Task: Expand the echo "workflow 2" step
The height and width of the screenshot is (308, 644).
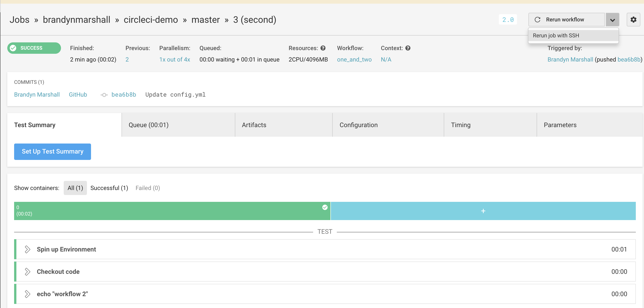Action: 28,294
